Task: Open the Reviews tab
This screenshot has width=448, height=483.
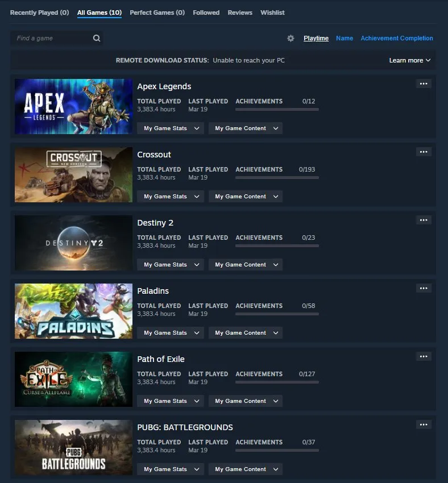Action: pyautogui.click(x=240, y=13)
